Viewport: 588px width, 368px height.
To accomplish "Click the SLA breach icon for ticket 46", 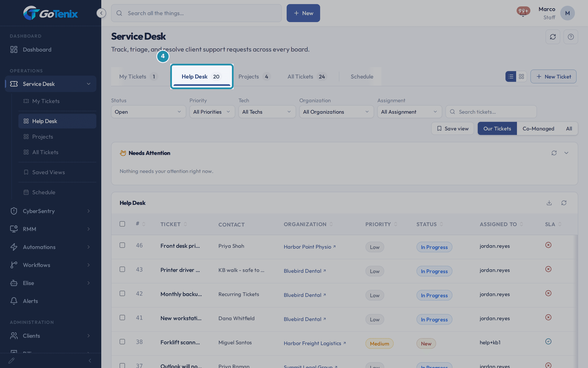I will pyautogui.click(x=548, y=245).
